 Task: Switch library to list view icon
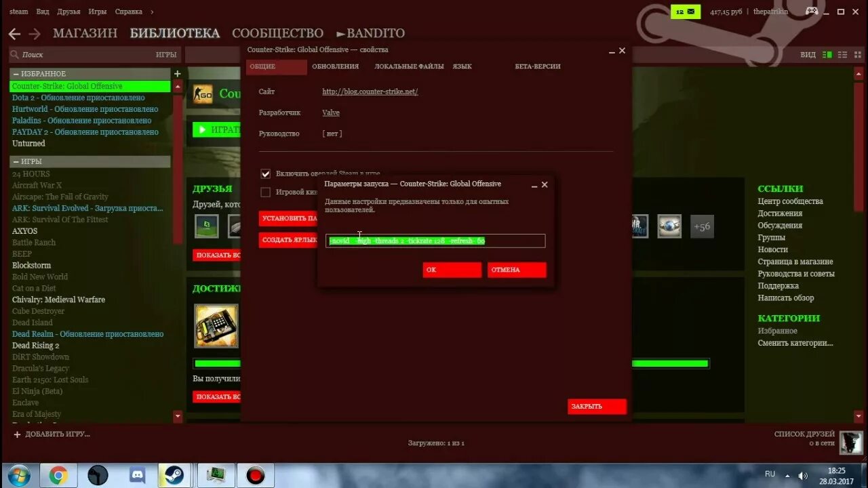pyautogui.click(x=843, y=54)
